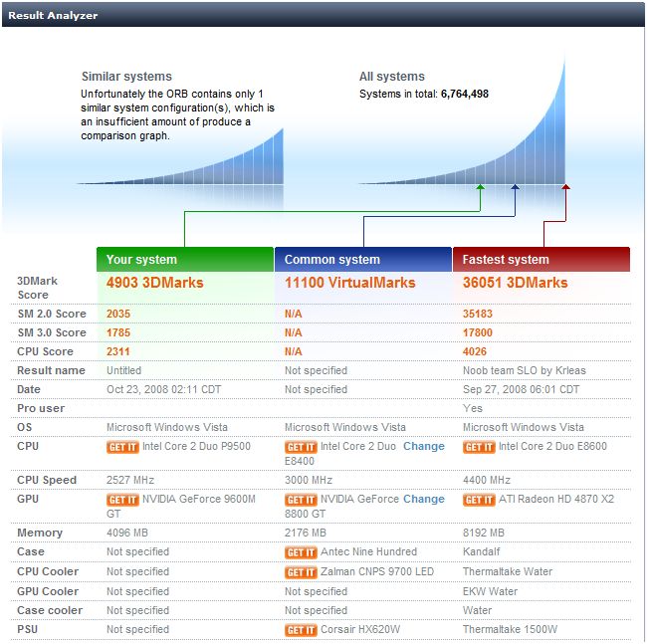
Task: Click Change link in Common system GPU row
Action: point(424,500)
